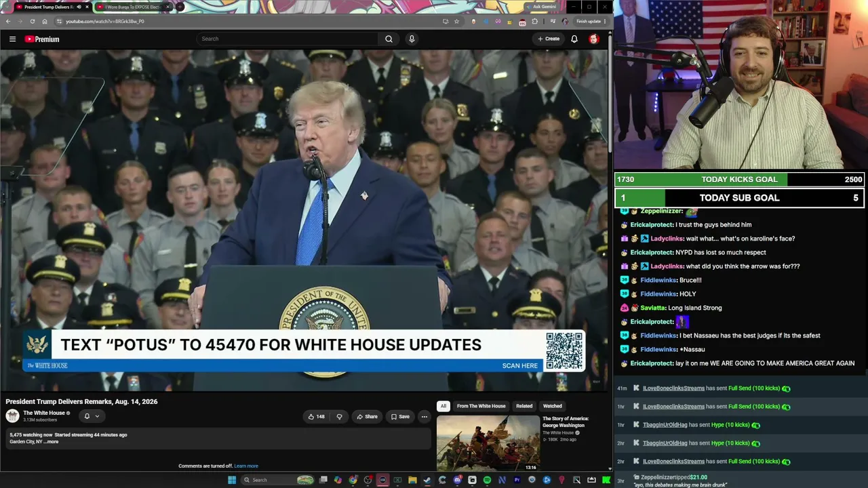Click the SCAN HERE label on the video banner
Image resolution: width=868 pixels, height=488 pixels.
click(x=519, y=366)
